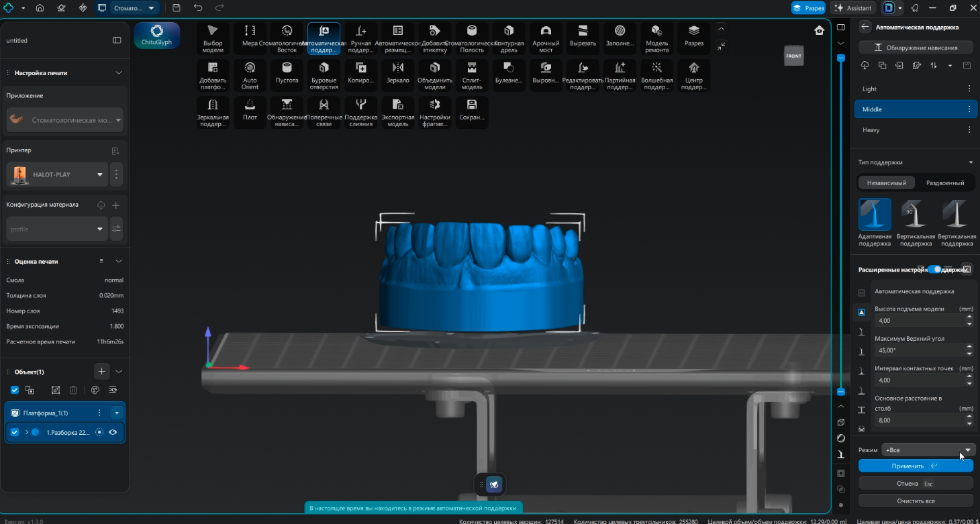Click the home view icon in viewport
Image resolution: width=980 pixels, height=524 pixels.
coord(819,30)
